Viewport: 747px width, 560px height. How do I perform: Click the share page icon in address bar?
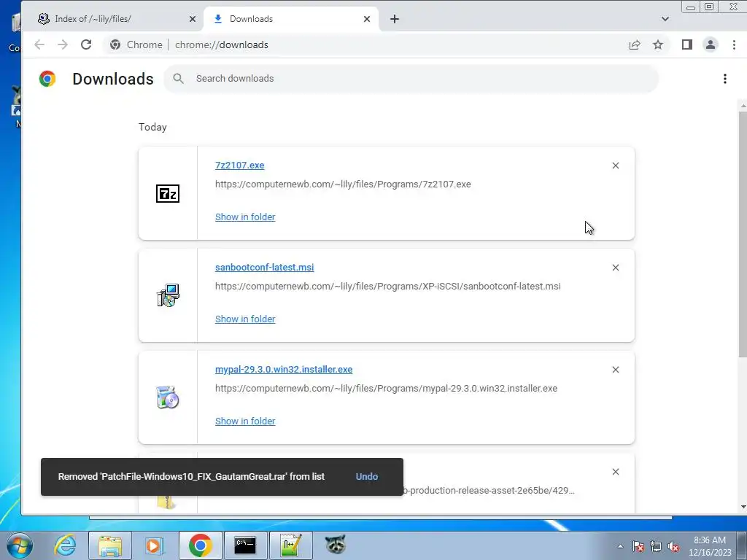(635, 44)
